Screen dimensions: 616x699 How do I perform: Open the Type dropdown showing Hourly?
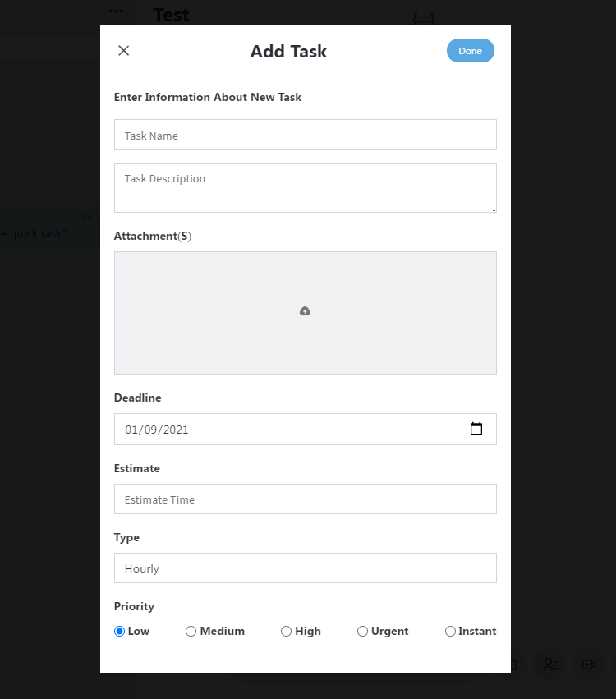point(306,568)
